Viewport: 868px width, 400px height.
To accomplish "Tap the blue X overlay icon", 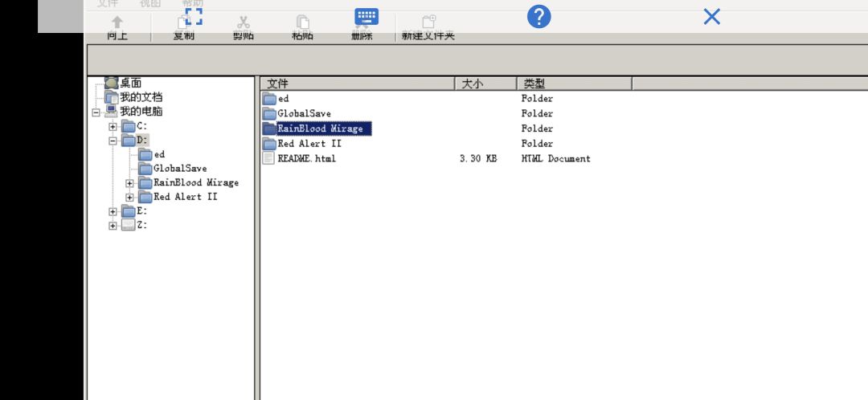I will coord(712,17).
